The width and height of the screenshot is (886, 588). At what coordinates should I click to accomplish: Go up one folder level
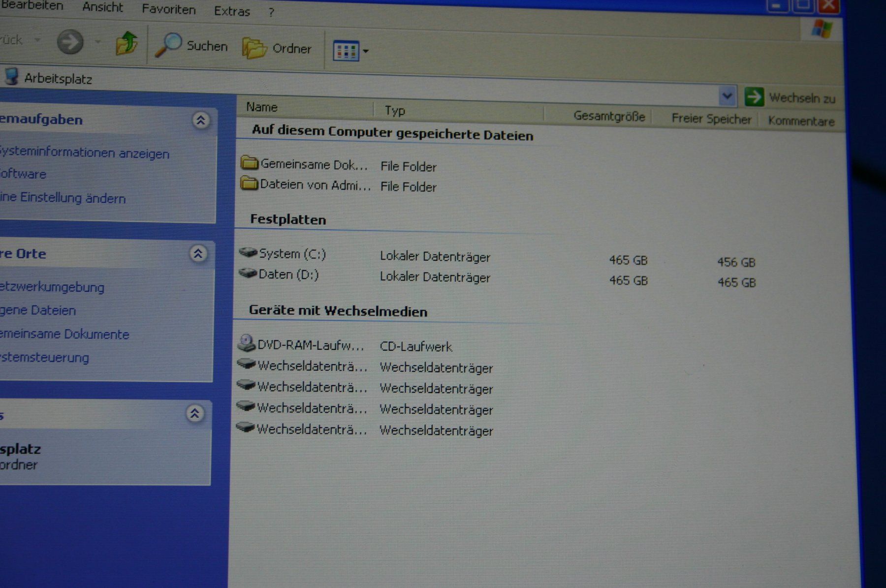[127, 44]
